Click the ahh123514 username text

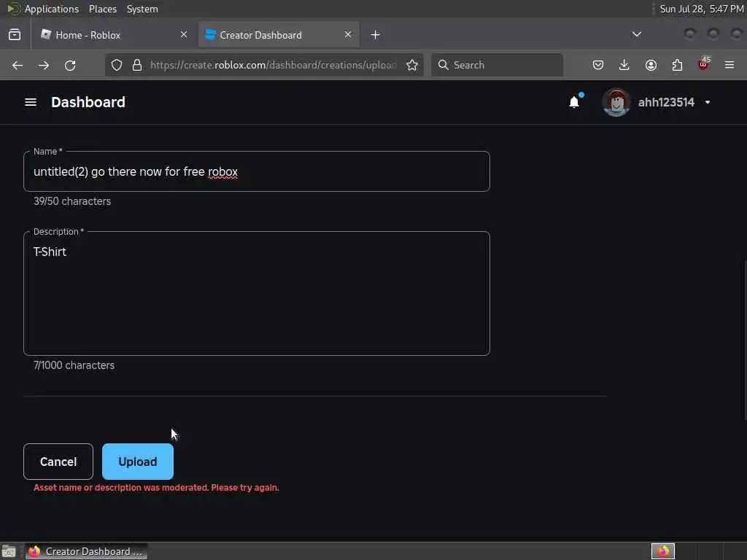point(666,102)
